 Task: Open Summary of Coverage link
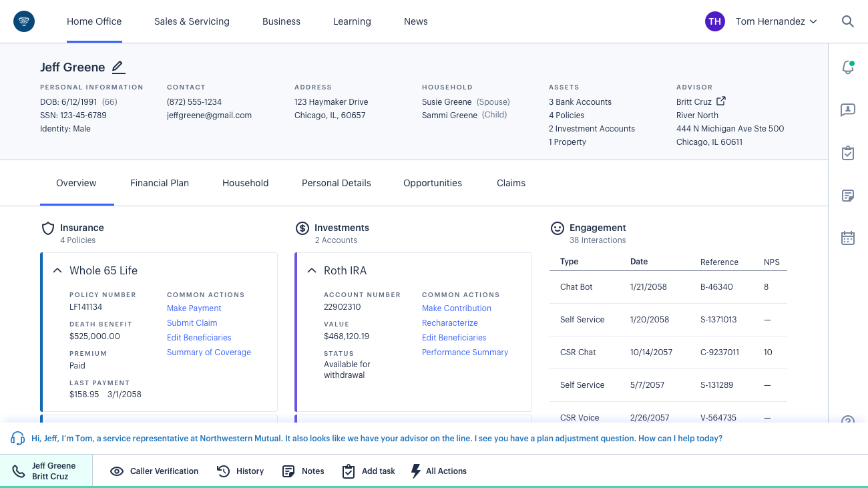coord(209,352)
